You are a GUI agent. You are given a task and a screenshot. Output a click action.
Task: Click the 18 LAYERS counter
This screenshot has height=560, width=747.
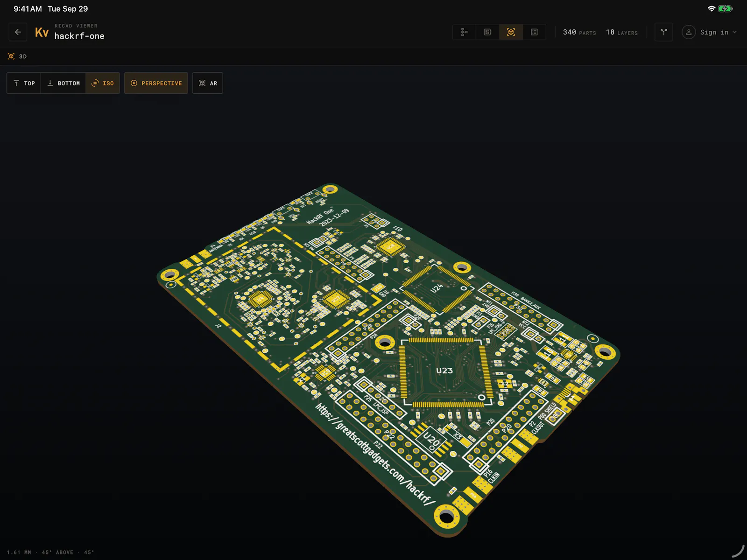(x=622, y=32)
